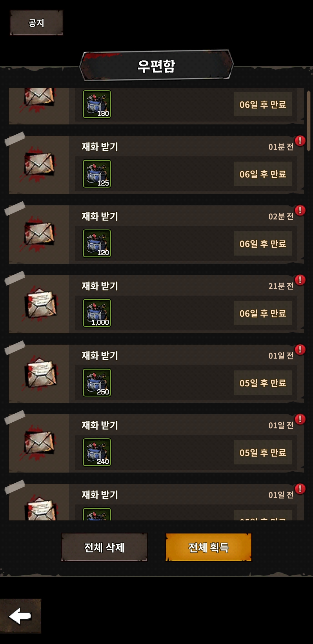313x644 pixels.
Task: Tap the red alert badge on 01분 전 mail
Action: (x=300, y=141)
